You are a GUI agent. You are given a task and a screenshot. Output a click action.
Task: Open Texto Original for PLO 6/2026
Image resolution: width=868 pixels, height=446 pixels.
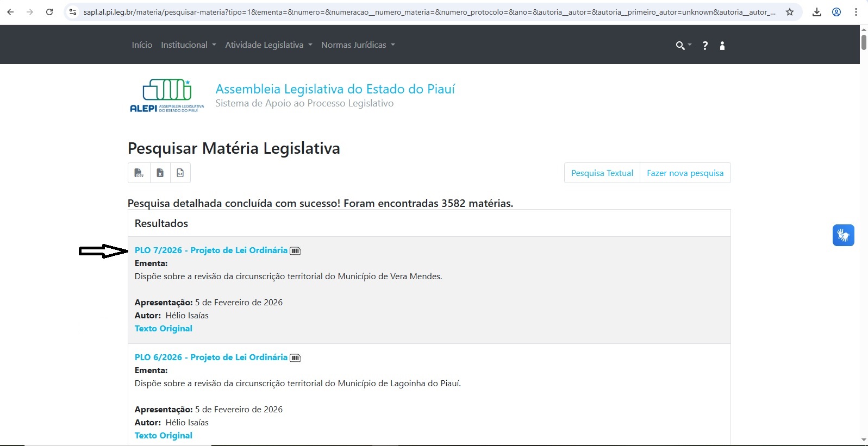tap(163, 435)
